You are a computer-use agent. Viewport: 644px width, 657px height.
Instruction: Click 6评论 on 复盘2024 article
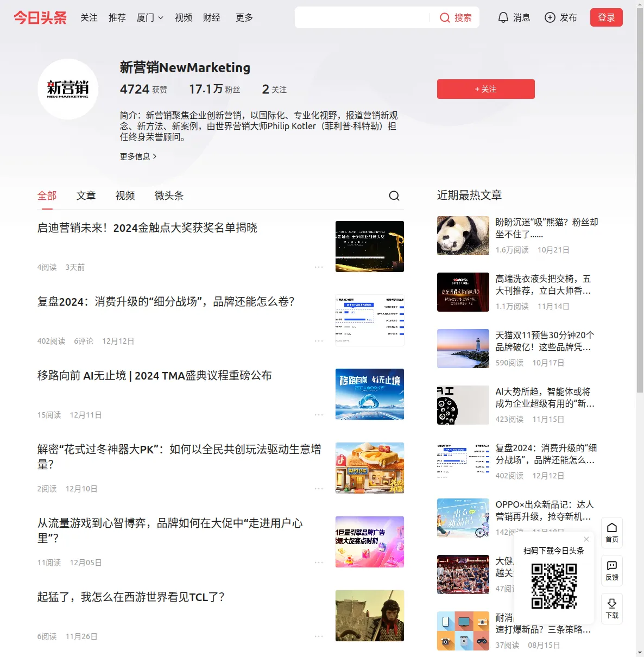(x=84, y=341)
